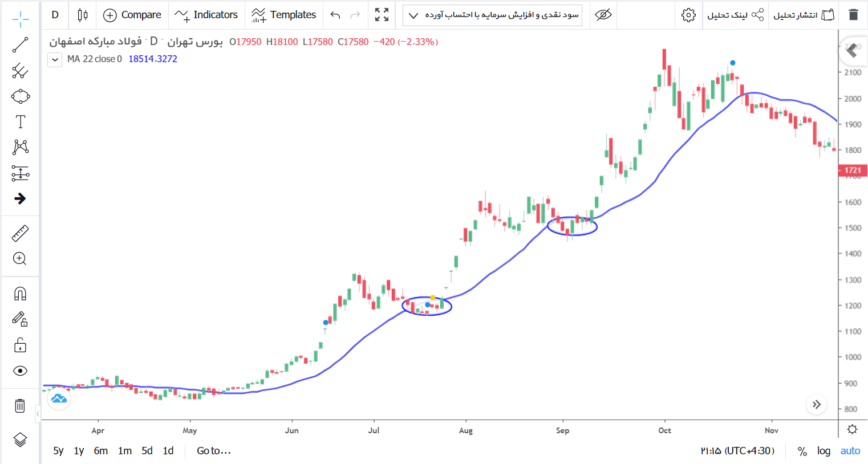Open the price adjustment dropdown
Viewport: 868px width, 464px height.
492,15
